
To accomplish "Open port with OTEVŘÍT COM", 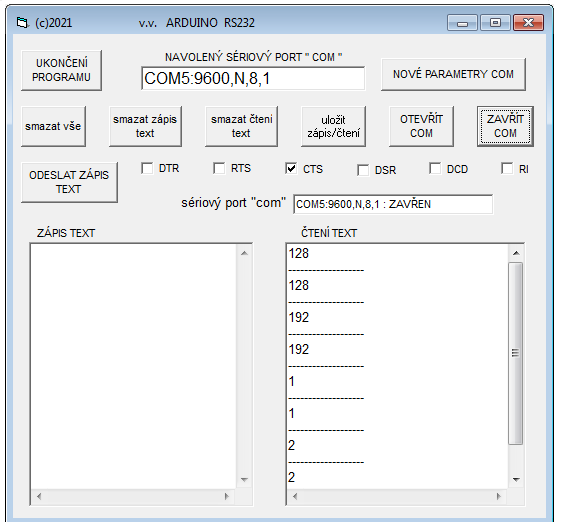I will (x=421, y=126).
